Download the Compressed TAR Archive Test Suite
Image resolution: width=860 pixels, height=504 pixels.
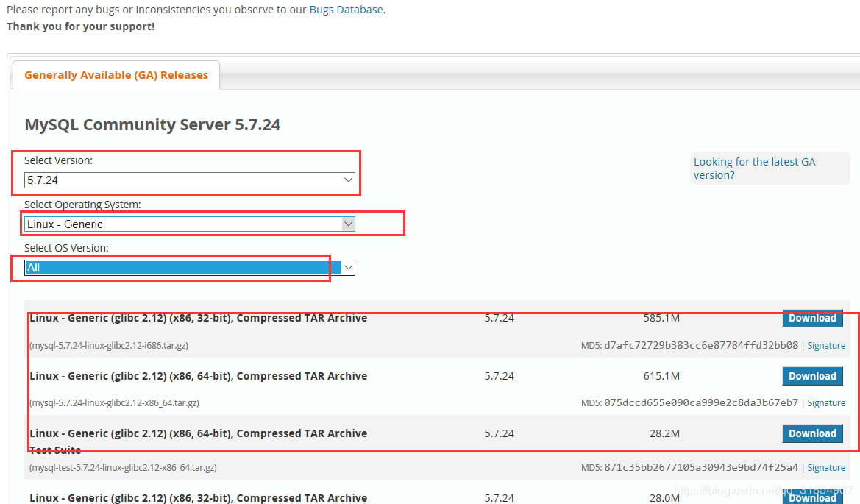point(811,433)
